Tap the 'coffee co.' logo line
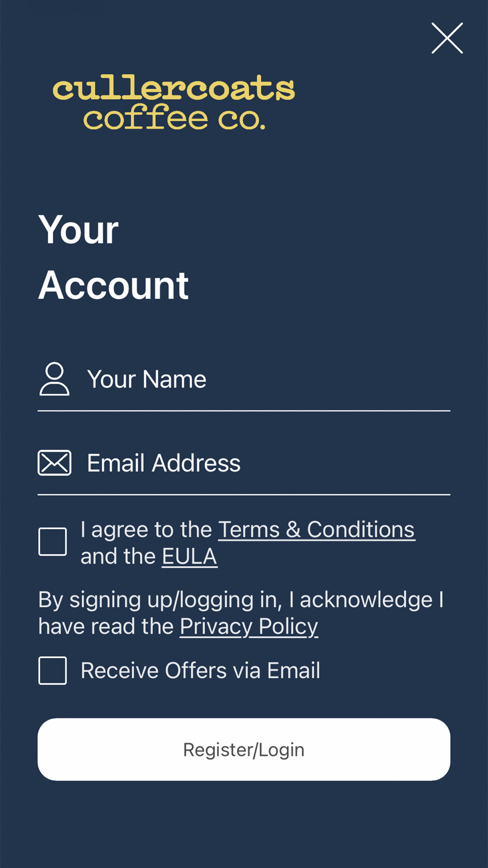This screenshot has width=488, height=868. 174,119
